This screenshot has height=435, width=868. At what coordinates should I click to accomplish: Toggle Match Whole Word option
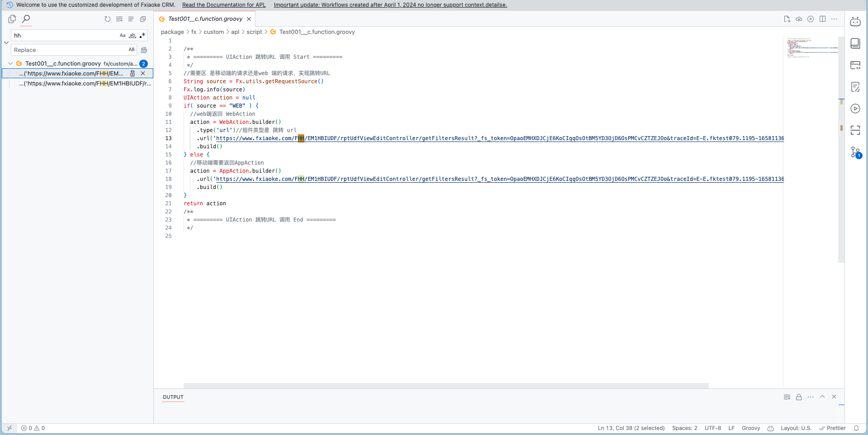click(x=132, y=35)
